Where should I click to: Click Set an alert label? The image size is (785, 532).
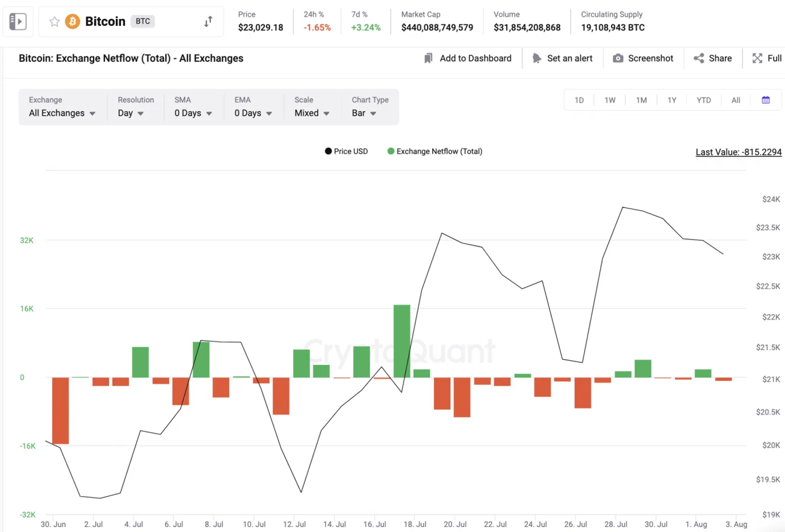click(x=570, y=58)
